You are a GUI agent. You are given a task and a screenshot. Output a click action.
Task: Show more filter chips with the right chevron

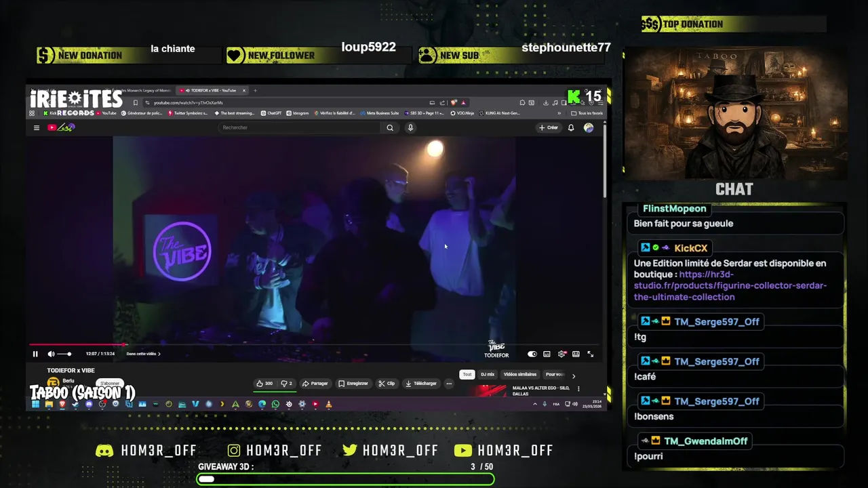[x=574, y=375]
